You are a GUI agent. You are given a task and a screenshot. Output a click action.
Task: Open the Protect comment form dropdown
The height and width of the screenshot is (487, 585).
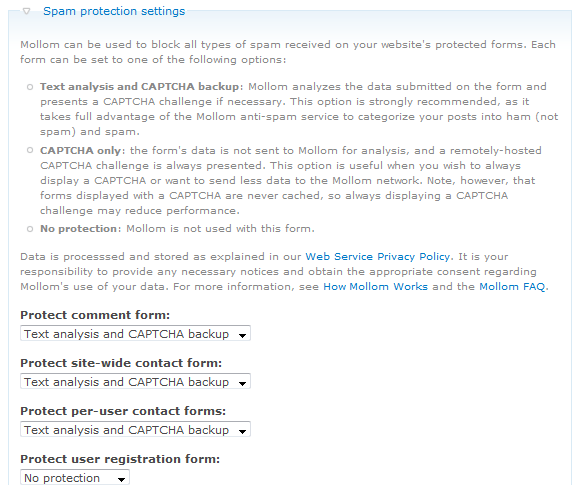135,333
